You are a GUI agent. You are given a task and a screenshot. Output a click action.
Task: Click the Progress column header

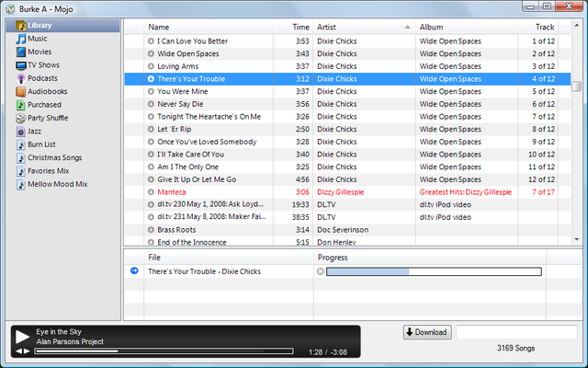(x=430, y=258)
